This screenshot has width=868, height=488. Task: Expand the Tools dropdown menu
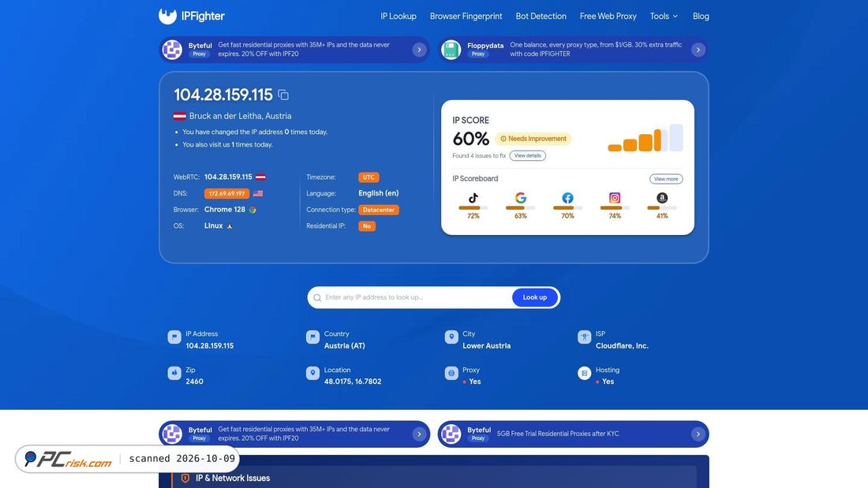coord(664,16)
